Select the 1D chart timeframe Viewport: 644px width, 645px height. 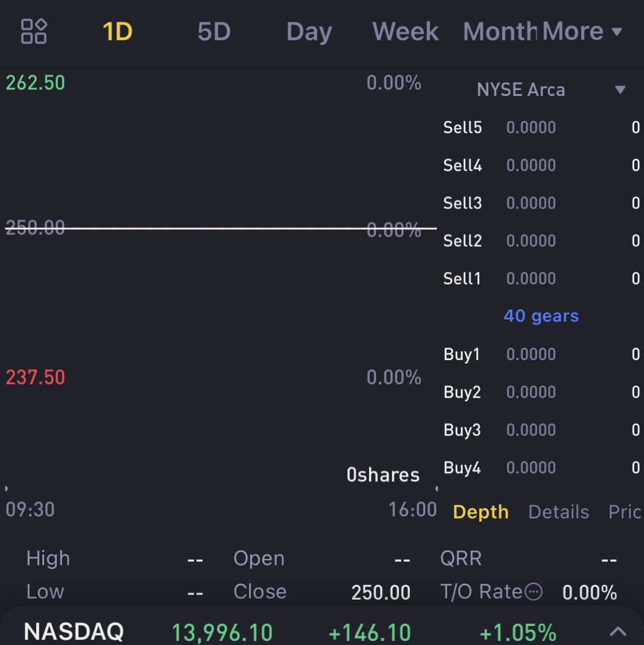click(118, 32)
